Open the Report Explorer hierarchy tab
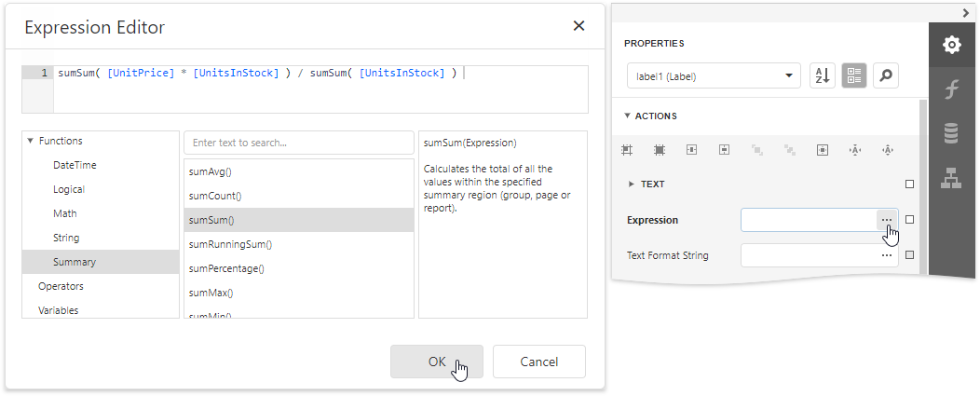 point(951,178)
